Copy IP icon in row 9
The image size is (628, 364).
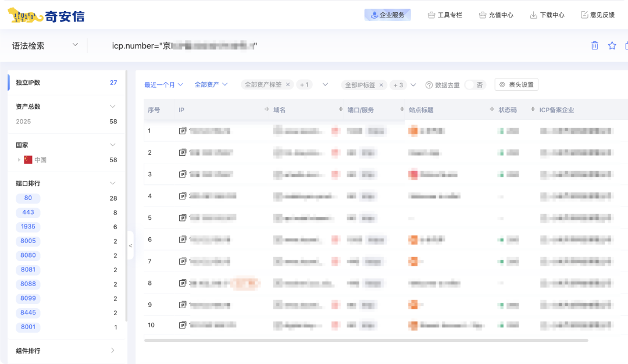[183, 305]
